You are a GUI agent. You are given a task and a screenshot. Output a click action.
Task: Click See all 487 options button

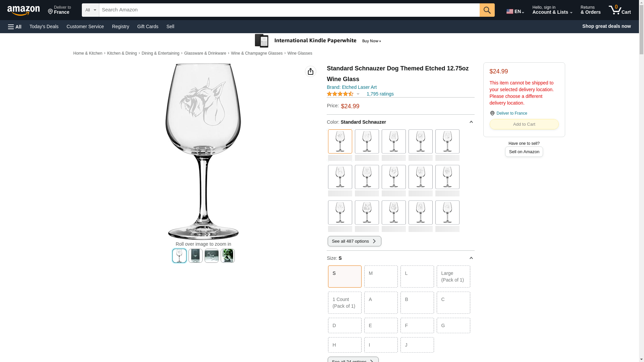354,241
